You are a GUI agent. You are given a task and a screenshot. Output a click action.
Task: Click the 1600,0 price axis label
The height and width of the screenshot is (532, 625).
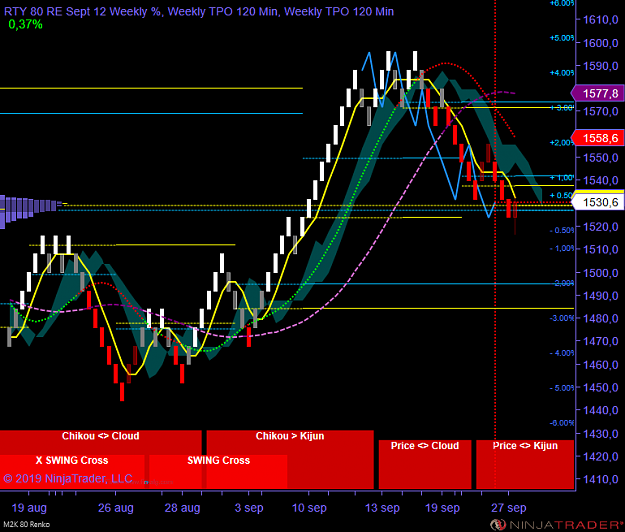click(600, 43)
